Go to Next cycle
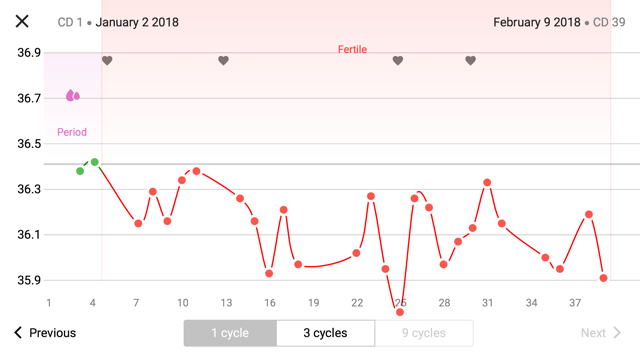640x360 pixels. 601,333
